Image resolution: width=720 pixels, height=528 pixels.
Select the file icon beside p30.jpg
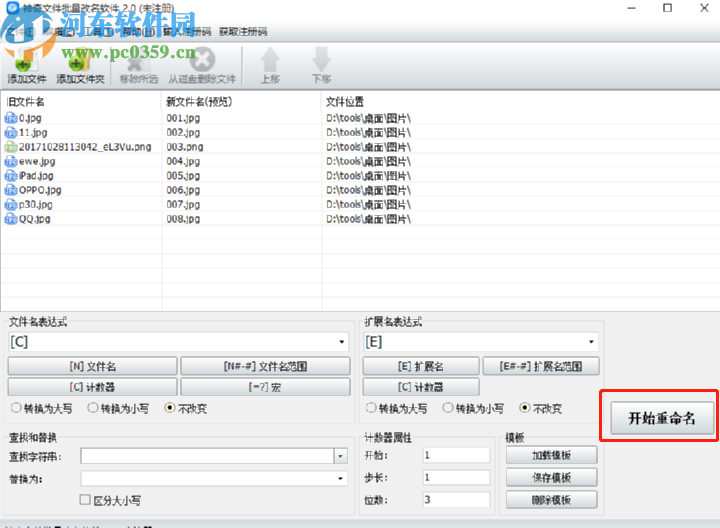(11, 204)
